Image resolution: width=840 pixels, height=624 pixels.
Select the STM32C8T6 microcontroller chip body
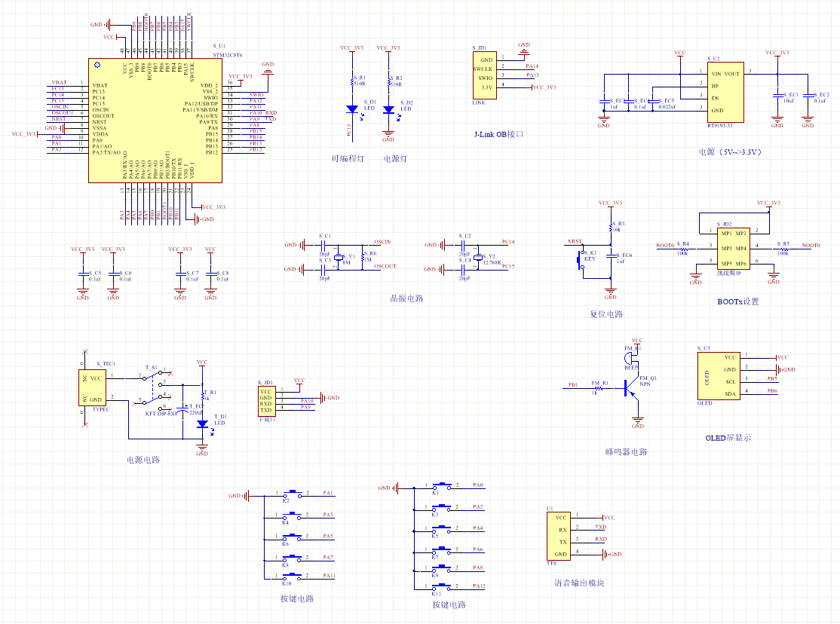tap(155, 121)
